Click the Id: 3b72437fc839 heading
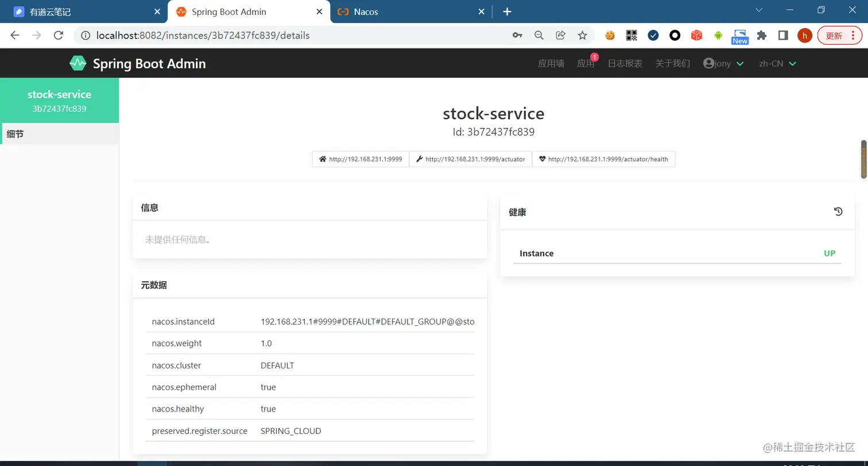The height and width of the screenshot is (466, 868). pyautogui.click(x=494, y=132)
